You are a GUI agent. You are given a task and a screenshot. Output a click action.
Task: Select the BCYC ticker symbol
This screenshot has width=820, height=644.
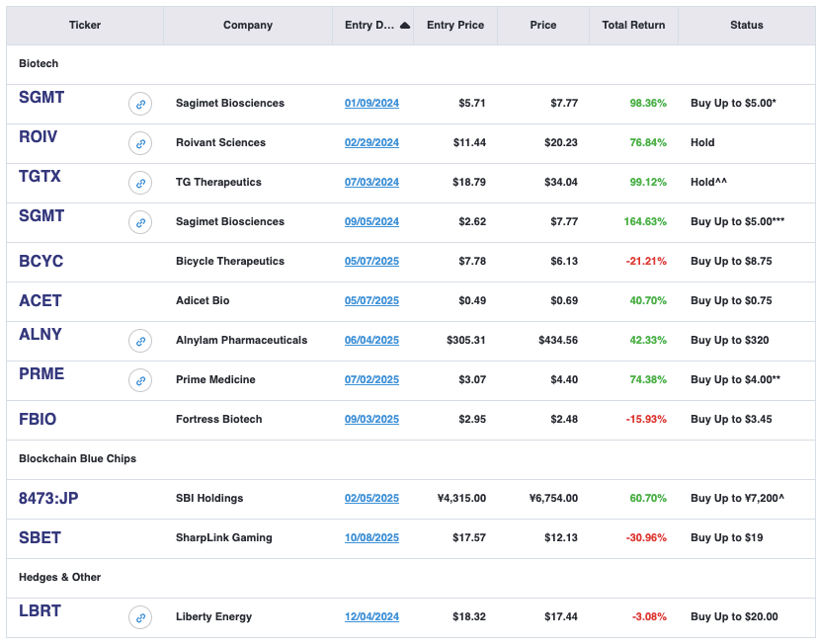(41, 262)
